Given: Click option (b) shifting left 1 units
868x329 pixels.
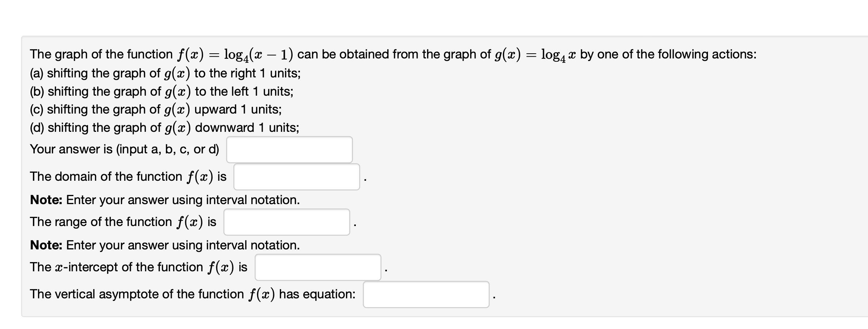Looking at the screenshot, I should click(161, 91).
